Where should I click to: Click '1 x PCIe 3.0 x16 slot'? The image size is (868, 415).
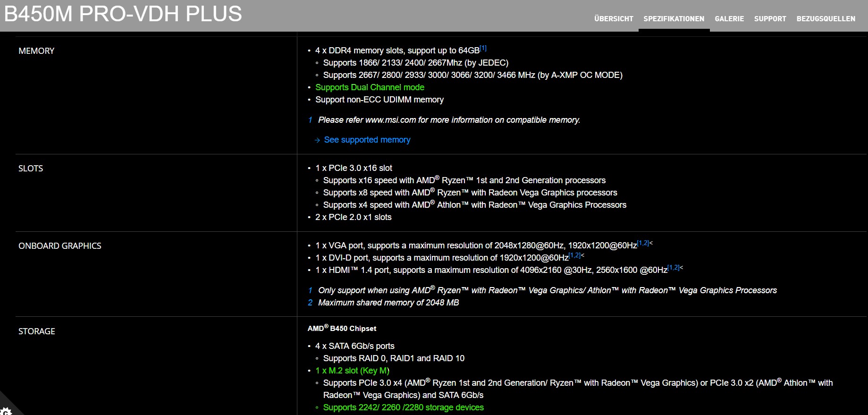354,168
